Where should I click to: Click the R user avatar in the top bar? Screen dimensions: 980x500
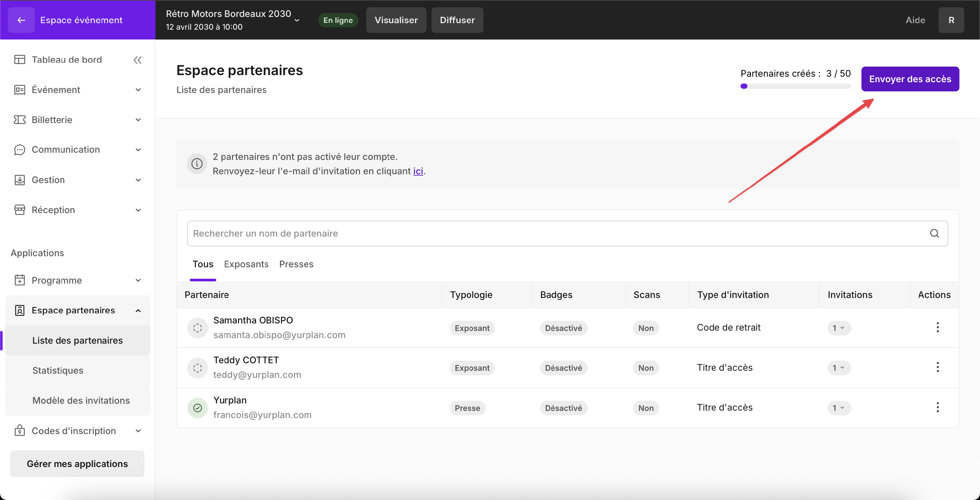tap(951, 20)
